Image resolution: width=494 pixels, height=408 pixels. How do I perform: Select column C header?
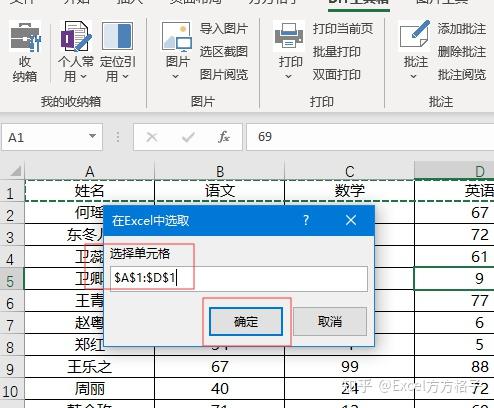[349, 171]
